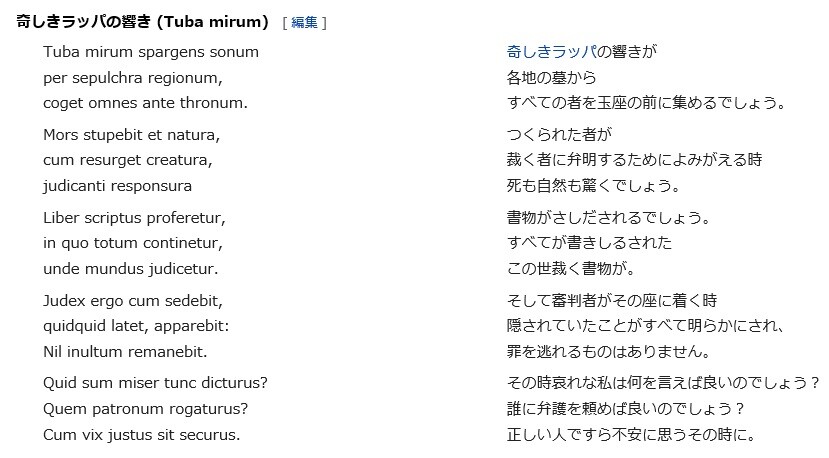The image size is (829, 458).
Task: Click the line 'coget omnes ante thronum.'
Action: point(145,103)
